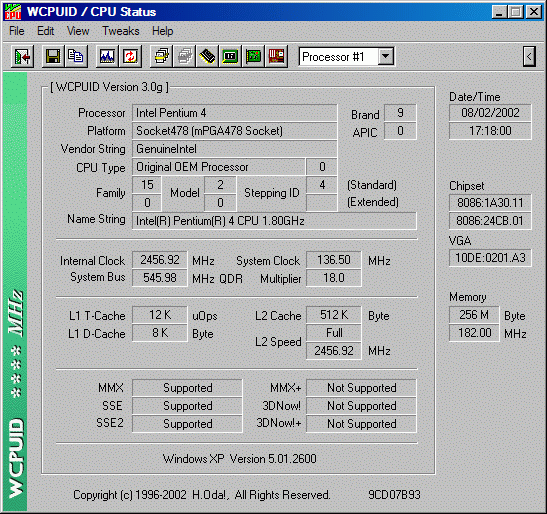Click the 'Intel Pentium 4' processor field
This screenshot has width=547, height=514.
tap(234, 113)
